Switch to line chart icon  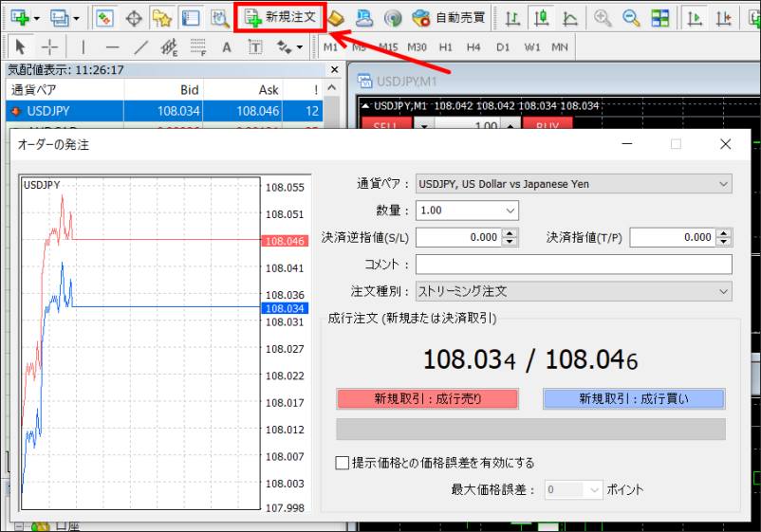click(570, 18)
